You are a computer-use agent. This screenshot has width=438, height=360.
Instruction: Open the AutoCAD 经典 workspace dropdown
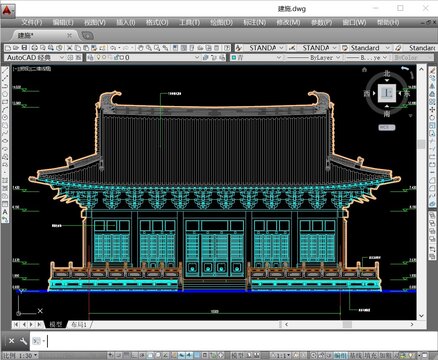(x=35, y=57)
